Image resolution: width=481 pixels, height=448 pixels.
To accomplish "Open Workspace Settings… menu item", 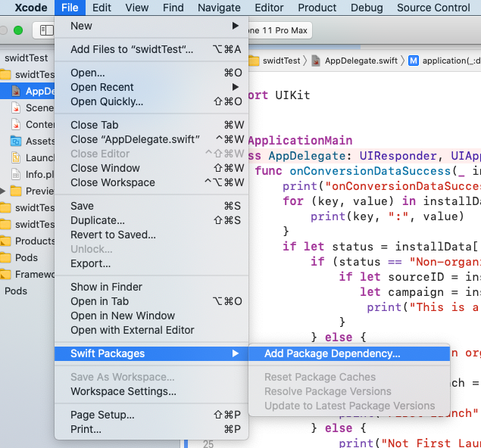I will tap(151, 391).
